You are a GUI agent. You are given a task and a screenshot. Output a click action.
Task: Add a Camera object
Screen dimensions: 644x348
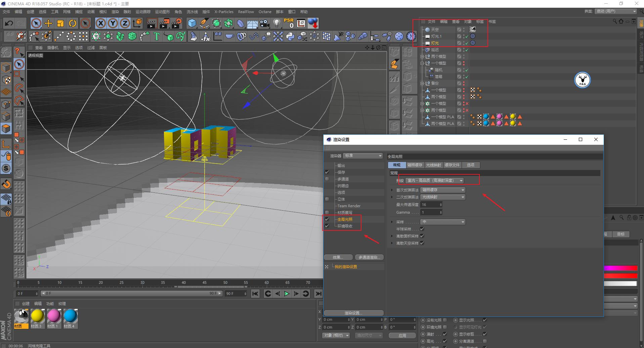coord(265,23)
